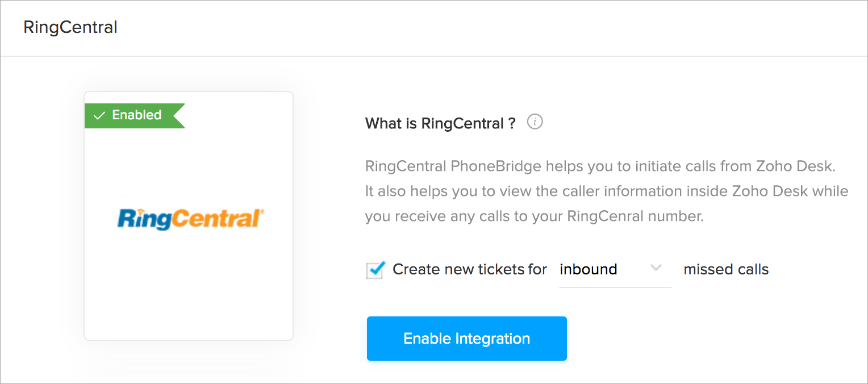Click the "missed calls" label text
Screen dimensions: 868x384
tap(726, 269)
